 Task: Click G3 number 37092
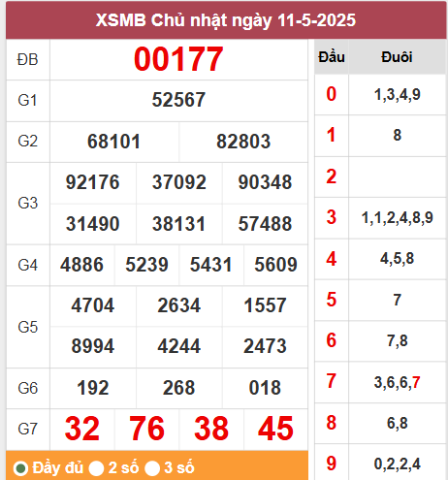pyautogui.click(x=179, y=182)
